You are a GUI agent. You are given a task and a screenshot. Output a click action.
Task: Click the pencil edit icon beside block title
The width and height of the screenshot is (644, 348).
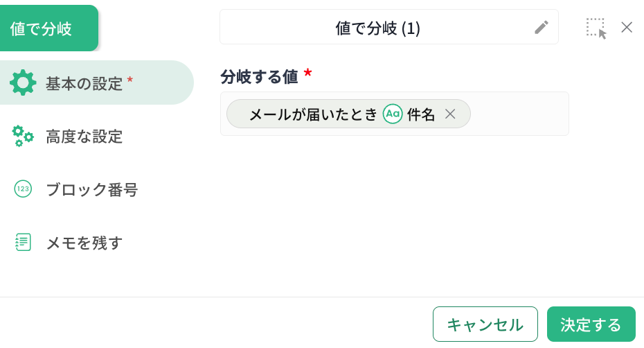(x=542, y=28)
